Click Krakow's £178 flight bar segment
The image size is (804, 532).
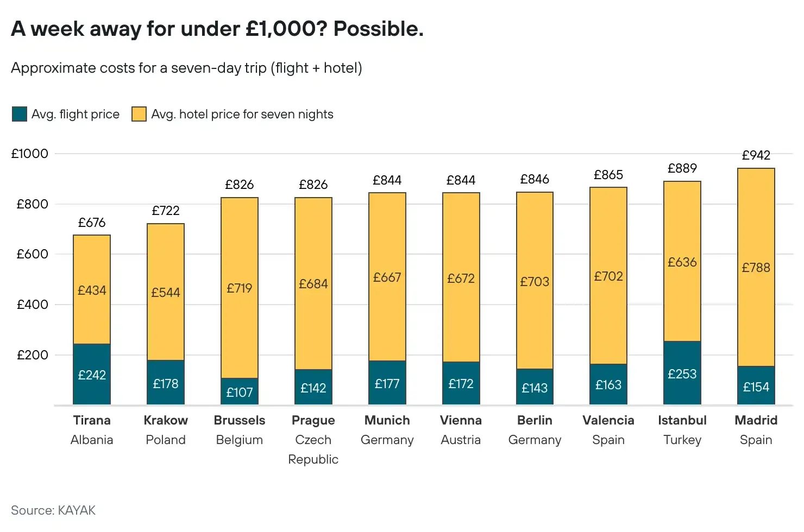166,383
